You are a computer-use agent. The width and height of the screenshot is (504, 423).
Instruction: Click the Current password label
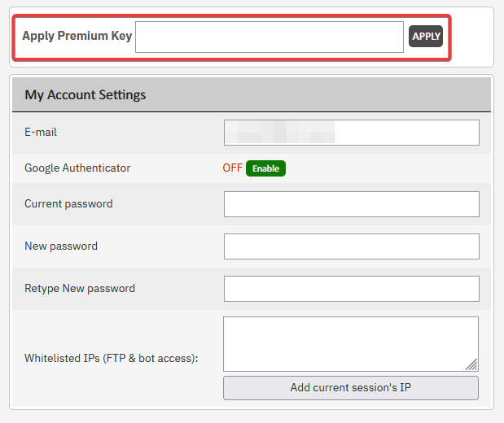click(68, 203)
